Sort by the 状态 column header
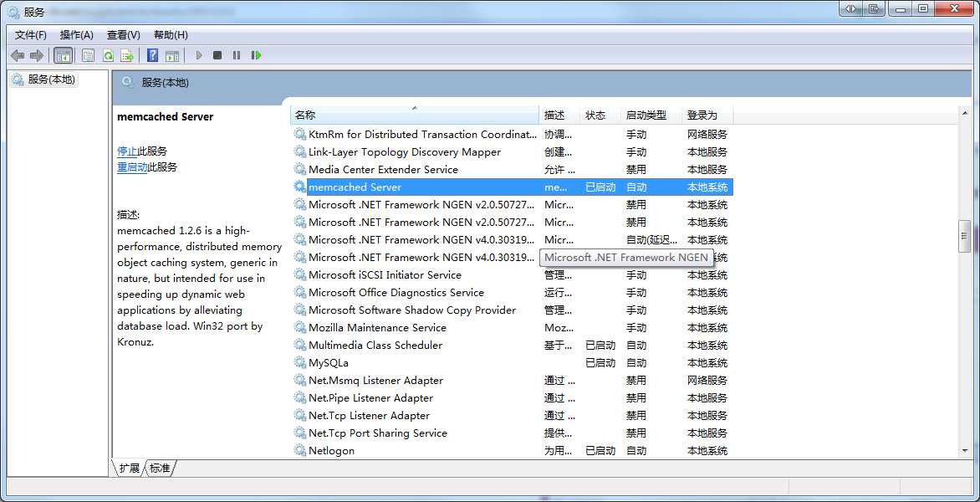 (600, 115)
